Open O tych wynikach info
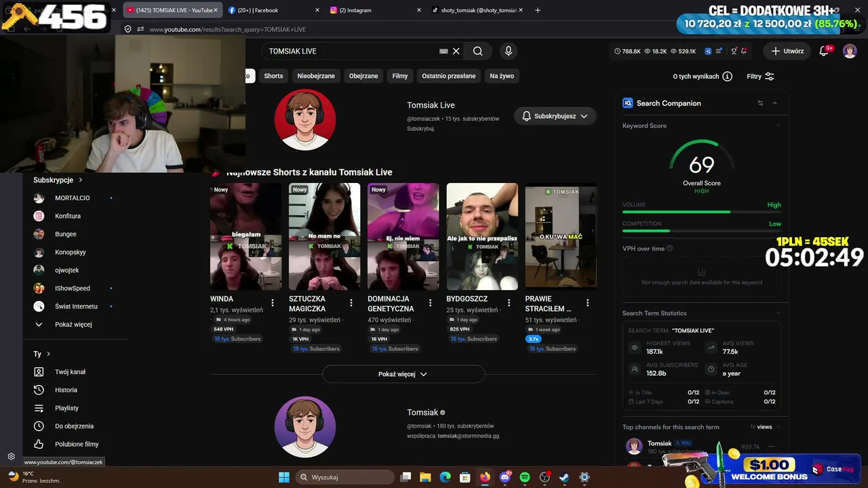Viewport: 868px width, 488px height. pos(703,77)
